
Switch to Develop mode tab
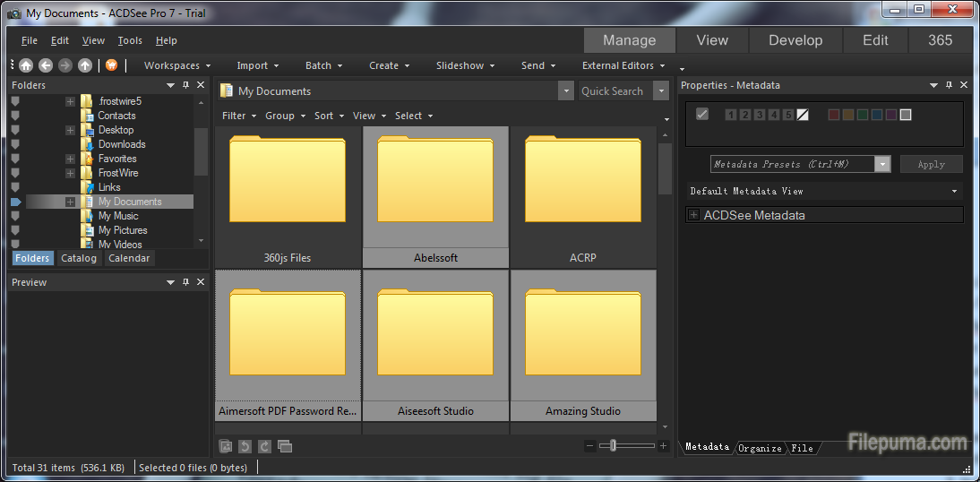(795, 40)
